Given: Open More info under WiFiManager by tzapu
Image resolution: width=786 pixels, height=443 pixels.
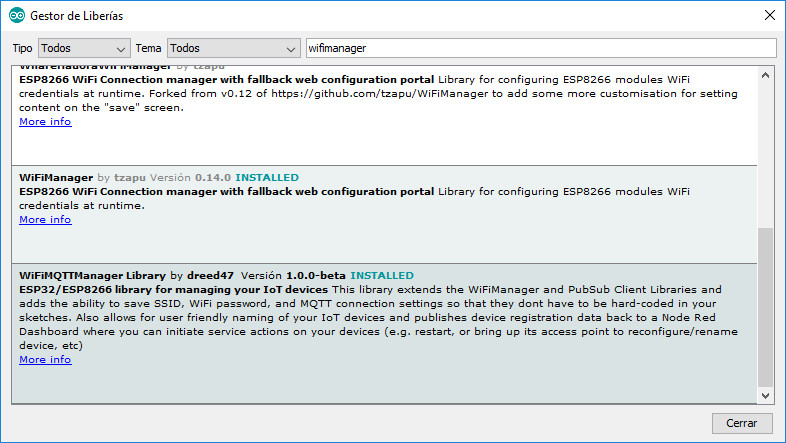Looking at the screenshot, I should tap(45, 220).
